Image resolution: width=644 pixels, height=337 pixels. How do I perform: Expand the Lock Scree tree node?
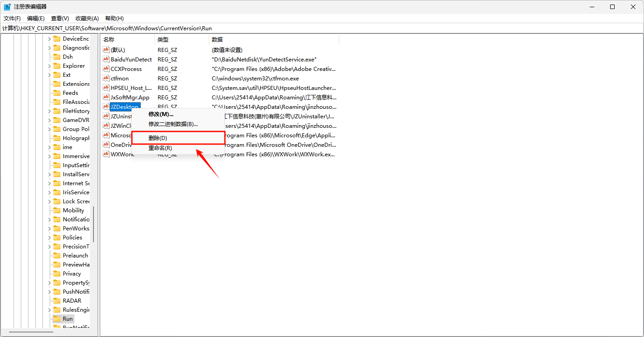[50, 201]
